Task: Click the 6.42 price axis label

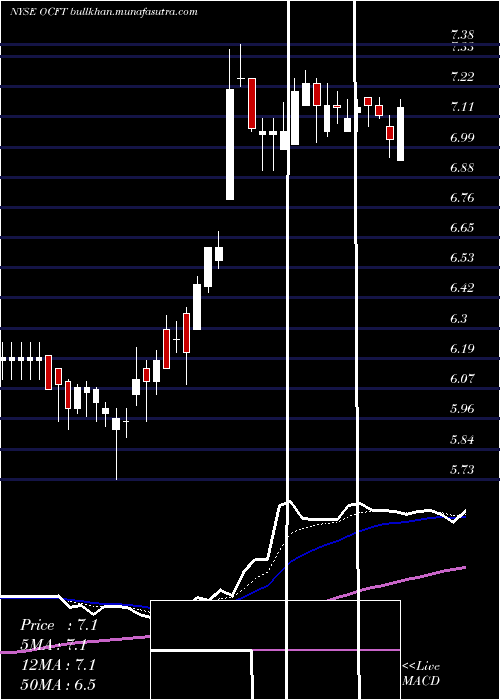Action: 462,288
